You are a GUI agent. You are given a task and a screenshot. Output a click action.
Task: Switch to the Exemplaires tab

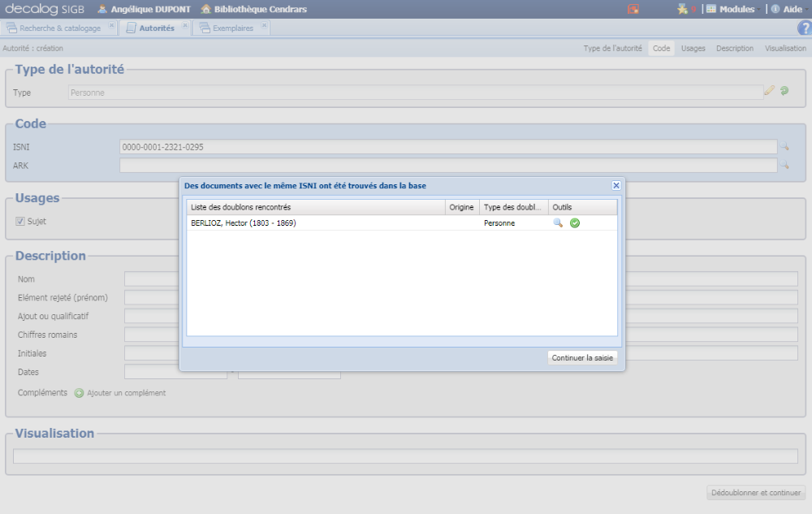coord(228,27)
